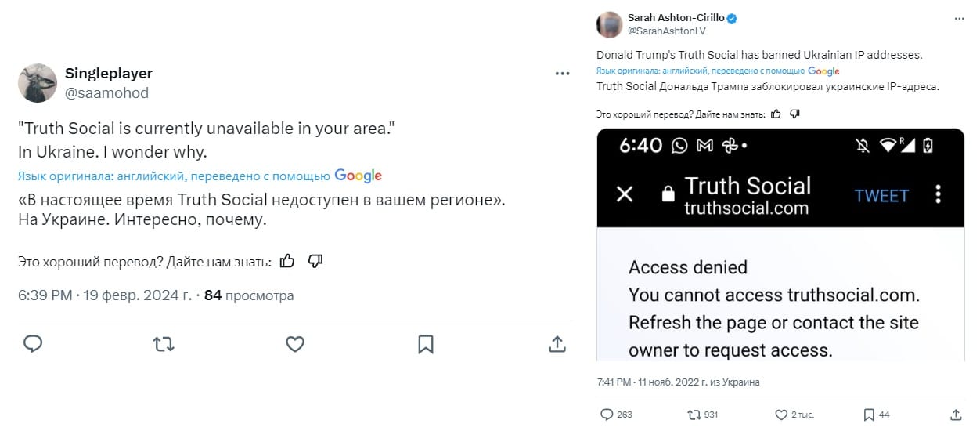Open Sarah Ashton-Cirillo's profile name

[676, 18]
